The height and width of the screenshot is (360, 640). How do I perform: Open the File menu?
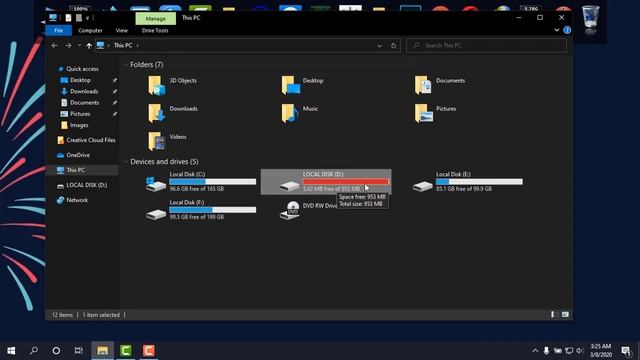(58, 30)
